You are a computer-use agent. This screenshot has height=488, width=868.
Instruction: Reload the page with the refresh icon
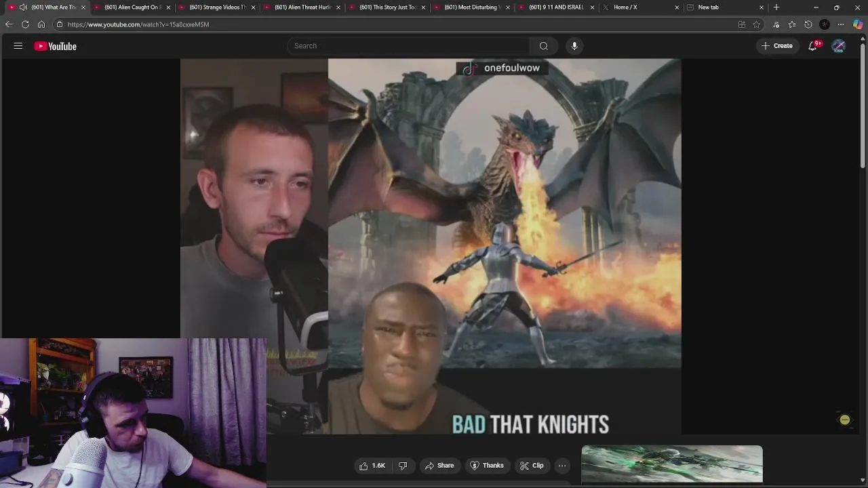(x=25, y=24)
